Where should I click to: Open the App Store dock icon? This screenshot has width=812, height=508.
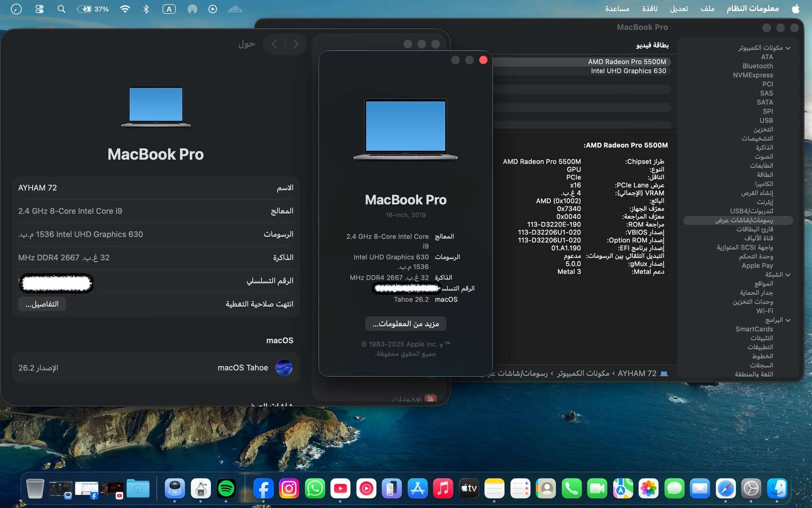click(418, 488)
